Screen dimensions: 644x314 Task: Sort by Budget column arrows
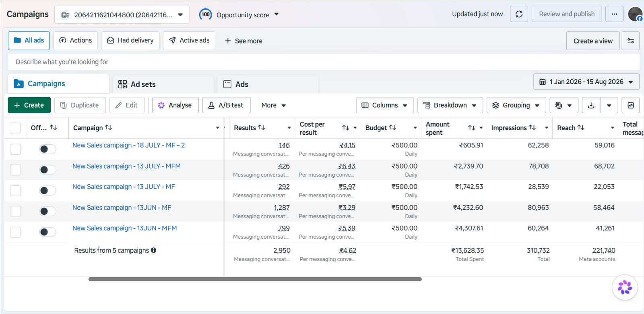point(392,127)
